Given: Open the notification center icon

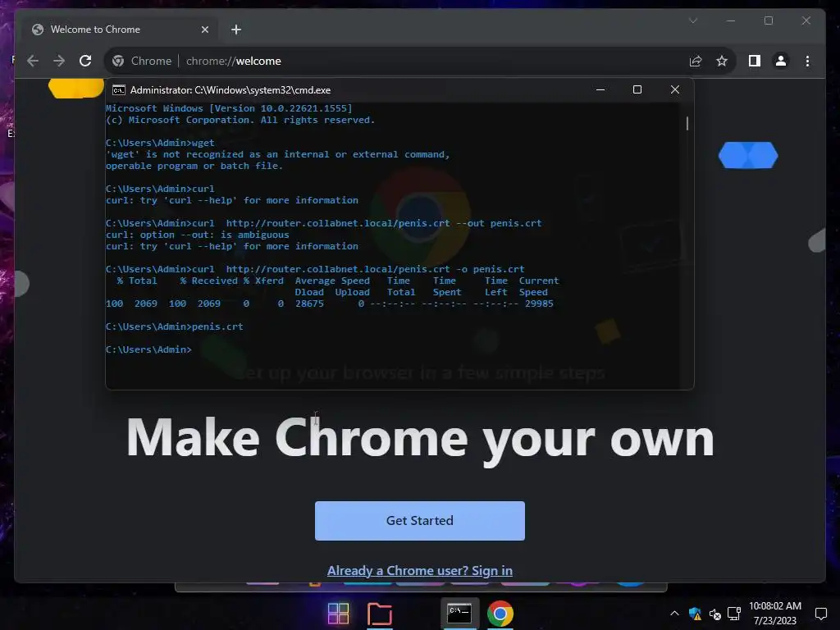Looking at the screenshot, I should click(820, 614).
